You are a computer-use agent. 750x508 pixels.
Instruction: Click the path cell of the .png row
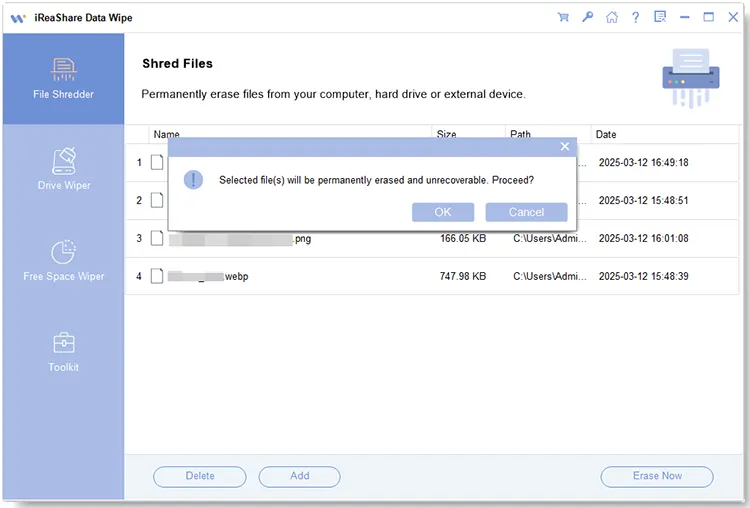[x=550, y=238]
